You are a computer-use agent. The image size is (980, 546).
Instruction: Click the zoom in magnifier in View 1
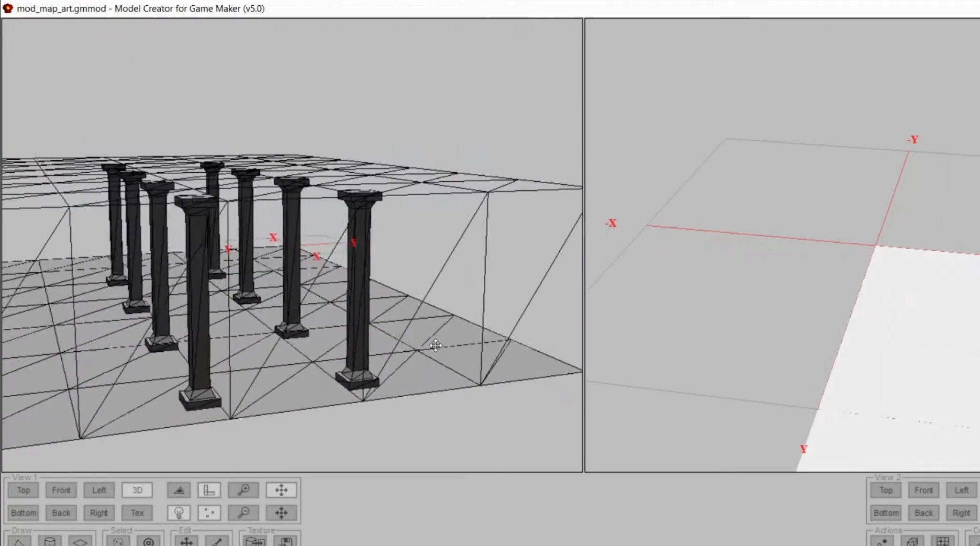[x=244, y=490]
